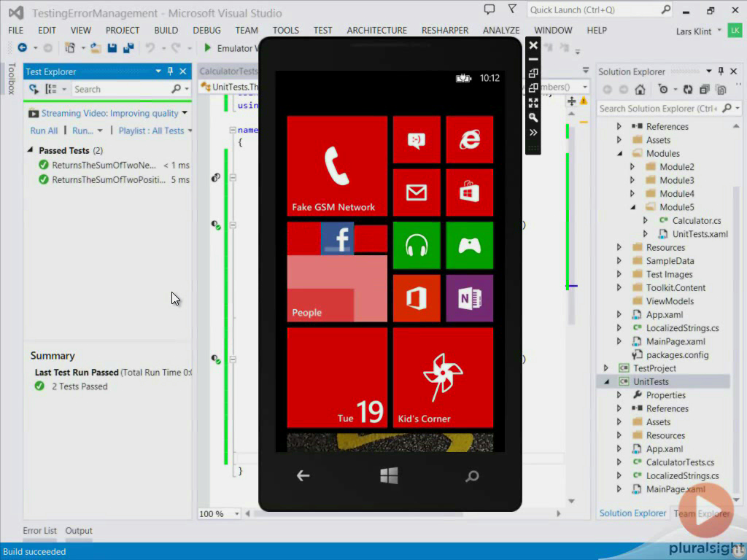Click the emulator zoom magnifier icon
Screen dimensions: 747x560
point(533,117)
